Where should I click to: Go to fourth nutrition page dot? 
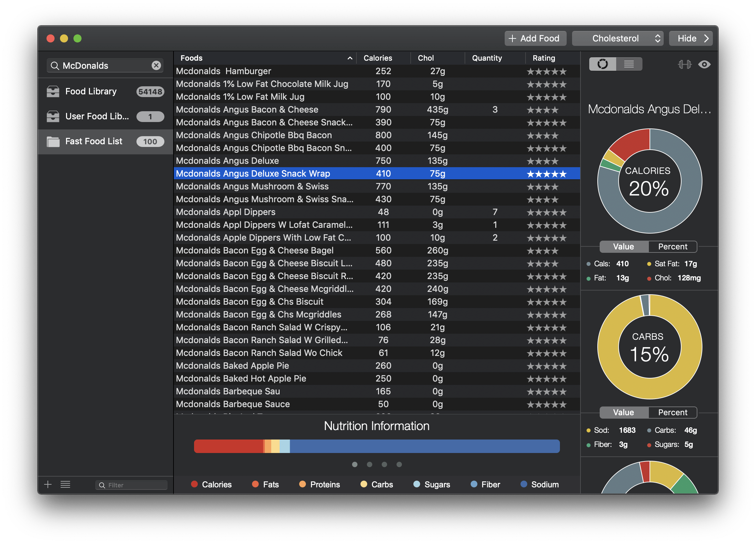pyautogui.click(x=399, y=464)
